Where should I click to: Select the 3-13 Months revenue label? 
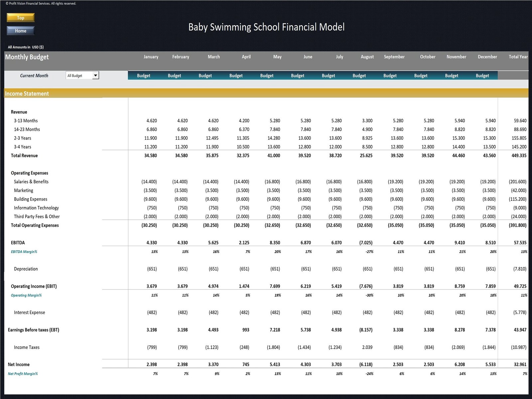(26, 121)
